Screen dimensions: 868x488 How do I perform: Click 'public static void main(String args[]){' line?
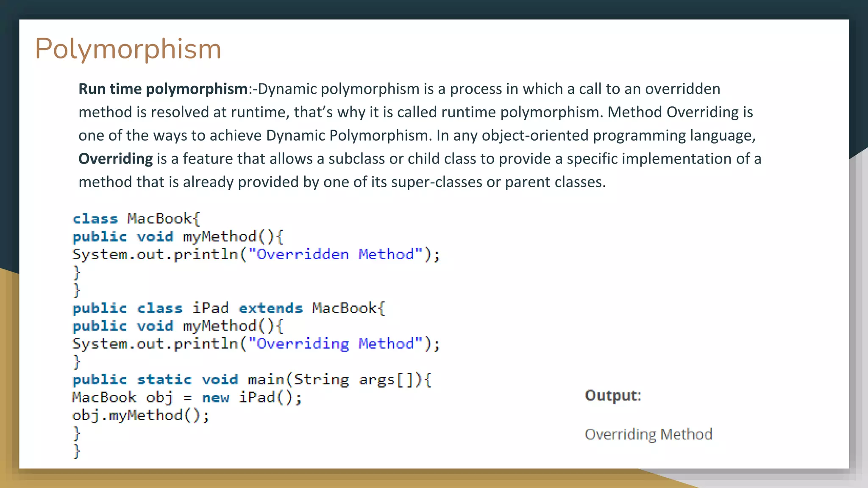[252, 380]
